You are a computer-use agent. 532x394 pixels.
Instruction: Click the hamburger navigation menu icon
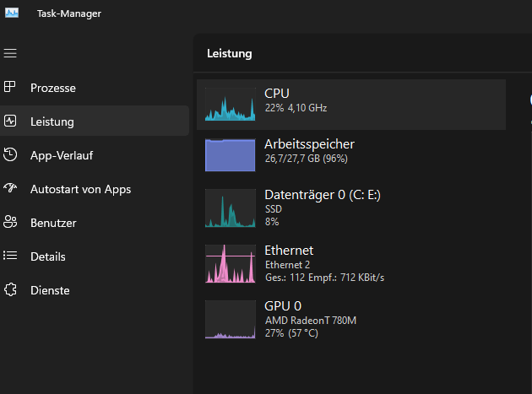click(10, 53)
